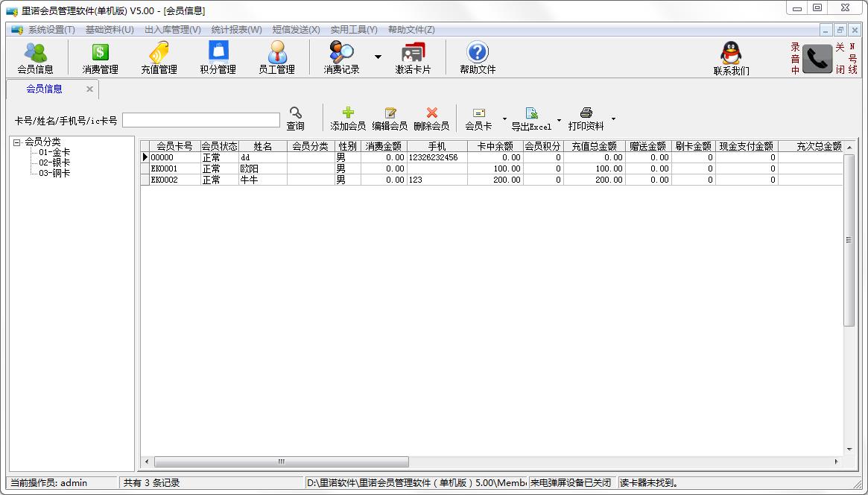
Task: Click the 性别 column header
Action: (x=348, y=146)
